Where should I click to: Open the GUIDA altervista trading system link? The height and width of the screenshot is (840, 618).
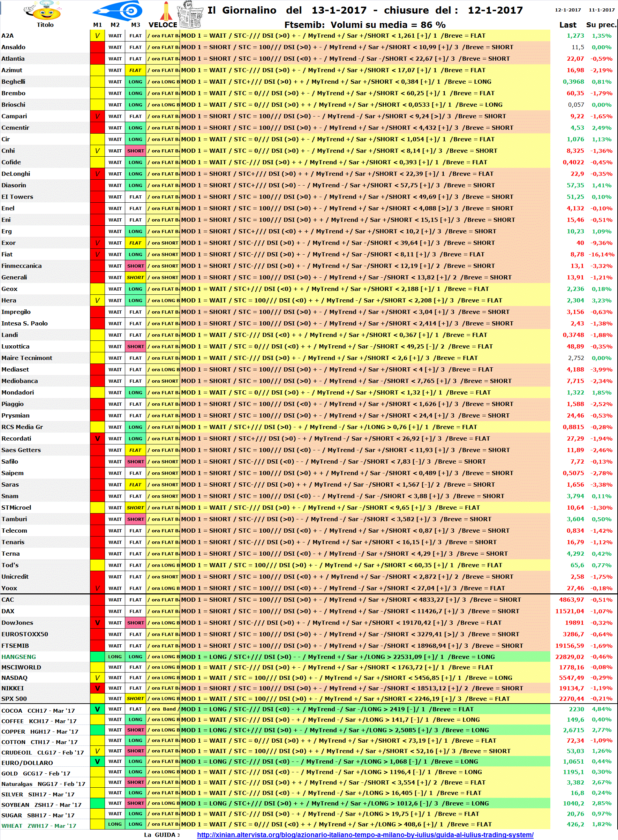[365, 835]
